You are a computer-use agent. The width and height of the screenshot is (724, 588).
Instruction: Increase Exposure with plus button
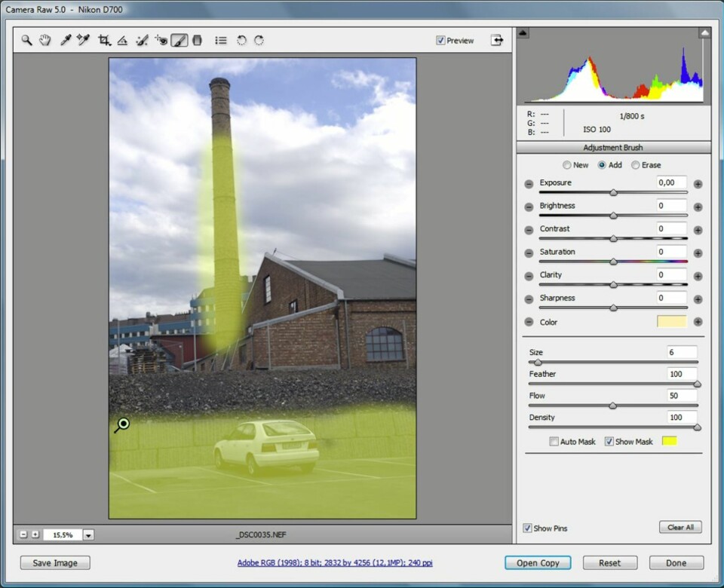(698, 184)
